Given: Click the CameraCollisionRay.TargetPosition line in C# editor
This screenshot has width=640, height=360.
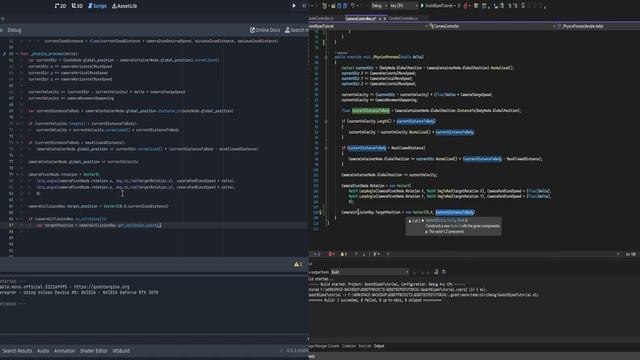Looking at the screenshot, I should (408, 212).
